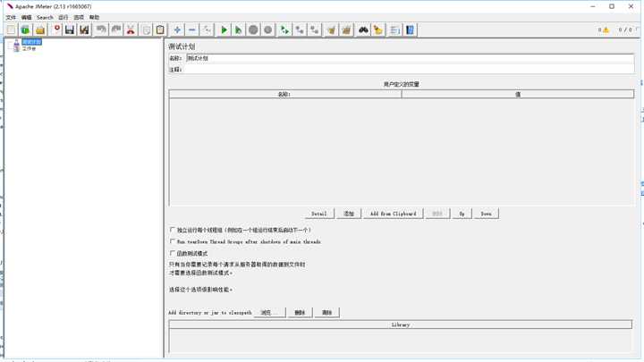
Task: Click the Paste clipboard icon
Action: (161, 30)
